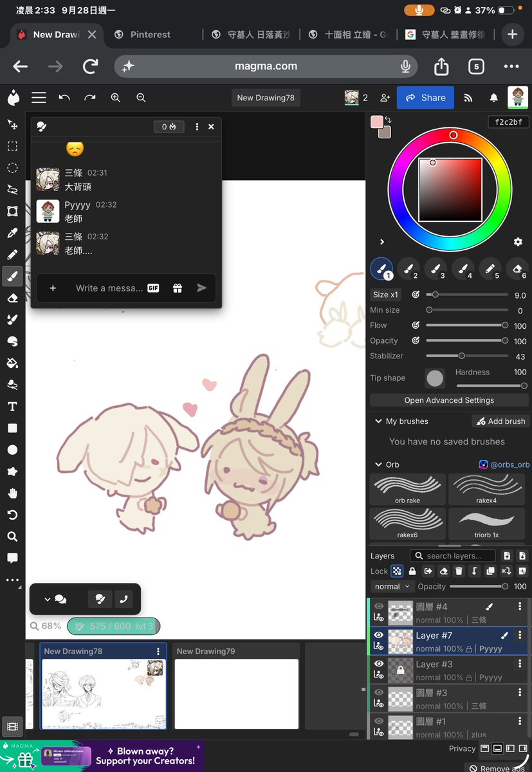Select the rectangular selection tool
Screen dimensions: 532x772
pyautogui.click(x=12, y=146)
